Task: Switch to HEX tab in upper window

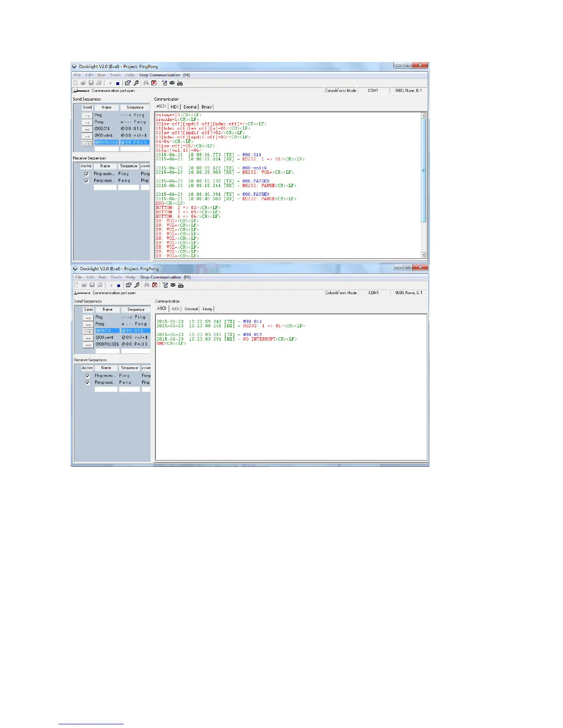Action: point(175,107)
